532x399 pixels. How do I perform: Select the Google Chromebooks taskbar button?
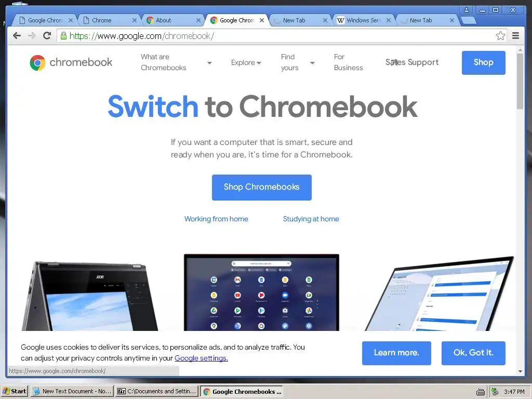242,392
